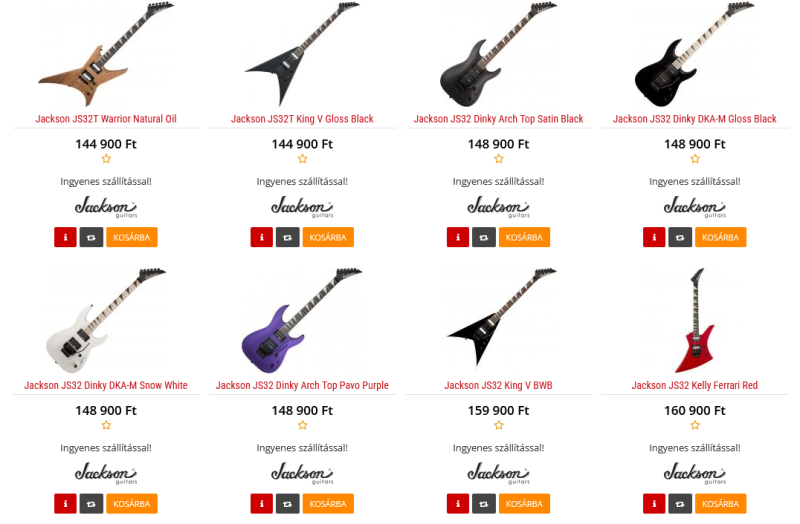The width and height of the screenshot is (800, 524).
Task: Open Jackson JS32 Kelly Ferrari Red title link
Action: click(x=695, y=385)
